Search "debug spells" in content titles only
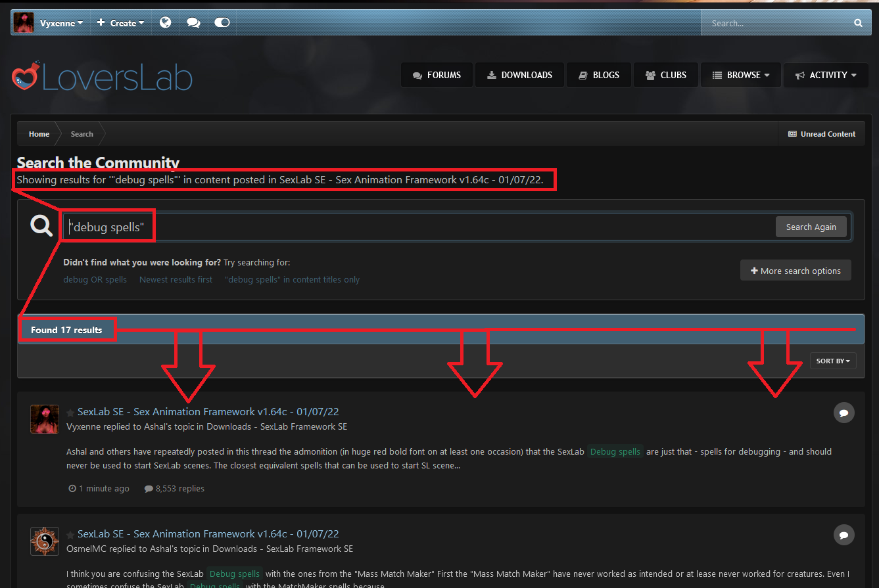The height and width of the screenshot is (588, 879). pyautogui.click(x=292, y=280)
